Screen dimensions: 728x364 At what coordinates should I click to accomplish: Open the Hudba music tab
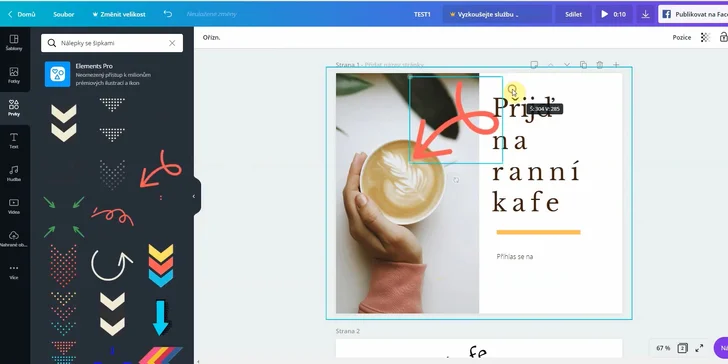click(x=14, y=173)
